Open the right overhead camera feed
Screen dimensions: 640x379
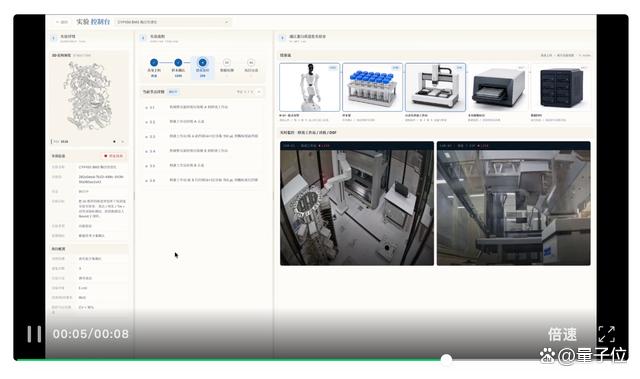point(513,203)
